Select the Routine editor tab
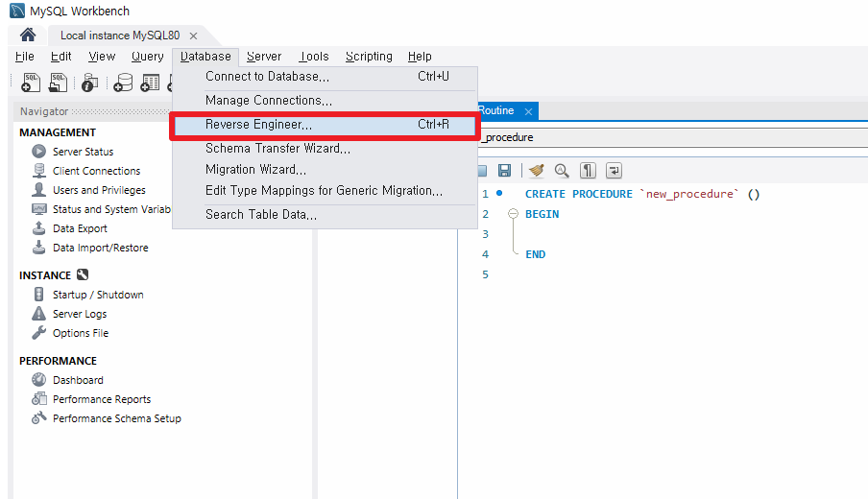The height and width of the screenshot is (499, 868). (x=497, y=110)
